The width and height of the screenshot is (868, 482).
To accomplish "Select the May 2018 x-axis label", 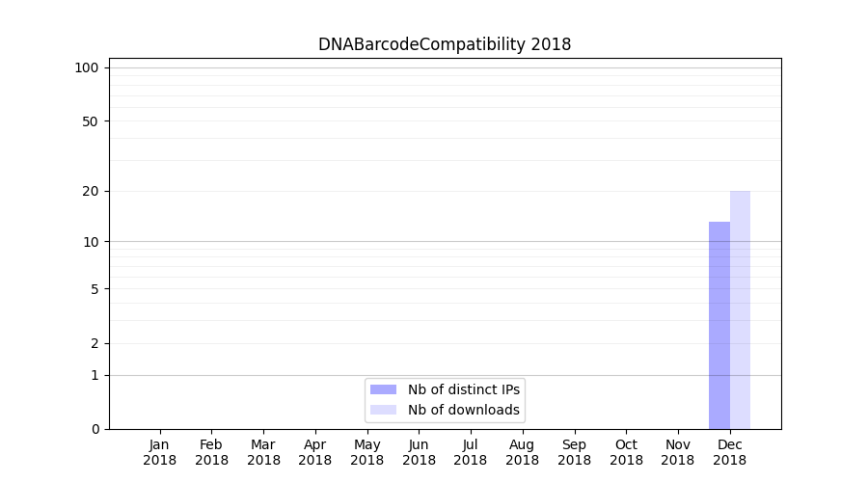I will 366,452.
